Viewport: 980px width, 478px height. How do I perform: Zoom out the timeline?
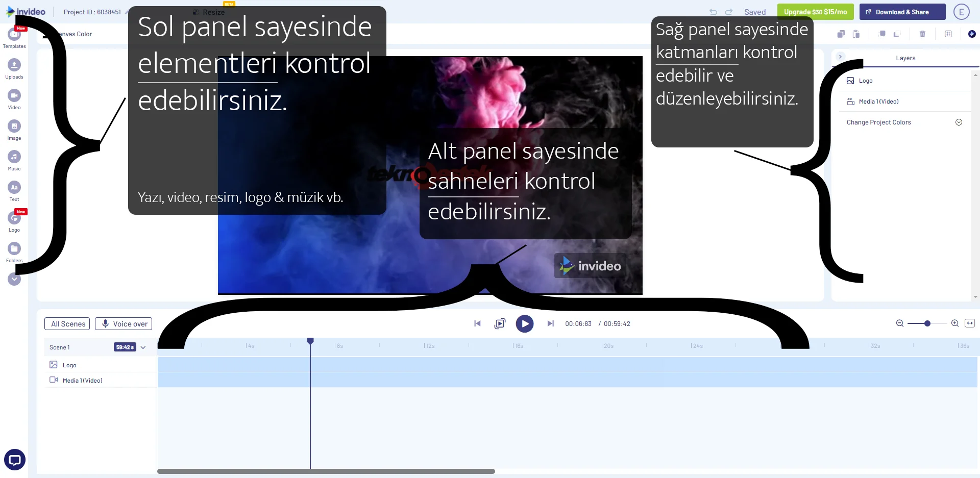[900, 323]
